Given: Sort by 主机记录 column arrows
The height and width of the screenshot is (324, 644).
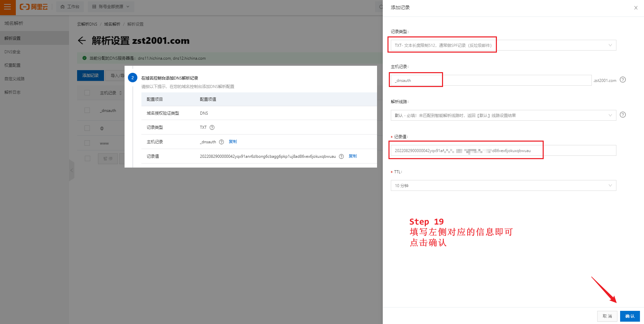Looking at the screenshot, I should (121, 93).
